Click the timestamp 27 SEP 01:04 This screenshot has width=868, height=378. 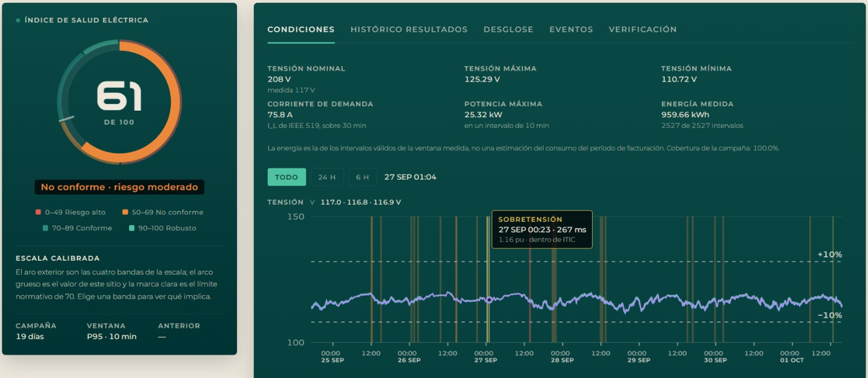coord(410,177)
